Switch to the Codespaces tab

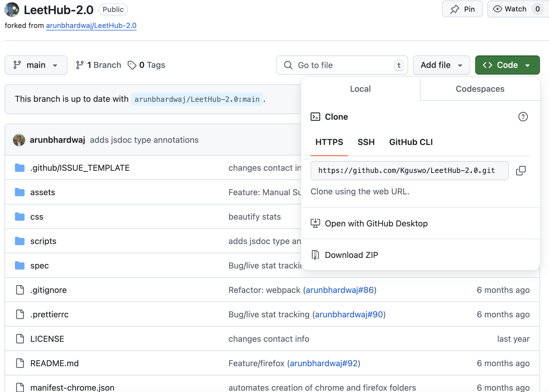480,89
